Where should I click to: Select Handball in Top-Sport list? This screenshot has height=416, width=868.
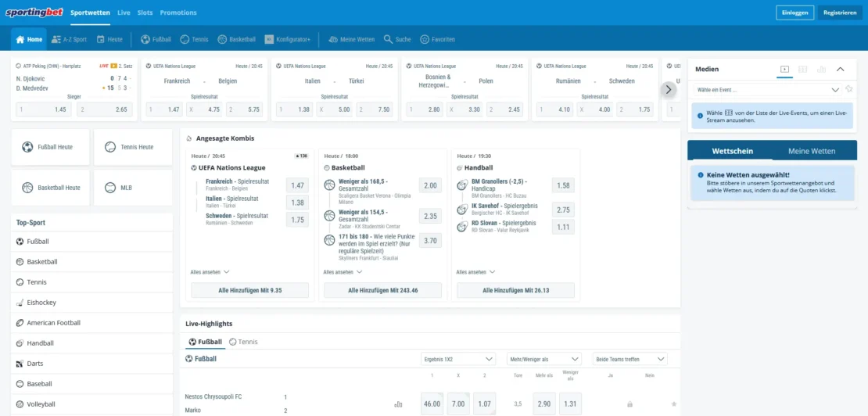click(x=92, y=343)
